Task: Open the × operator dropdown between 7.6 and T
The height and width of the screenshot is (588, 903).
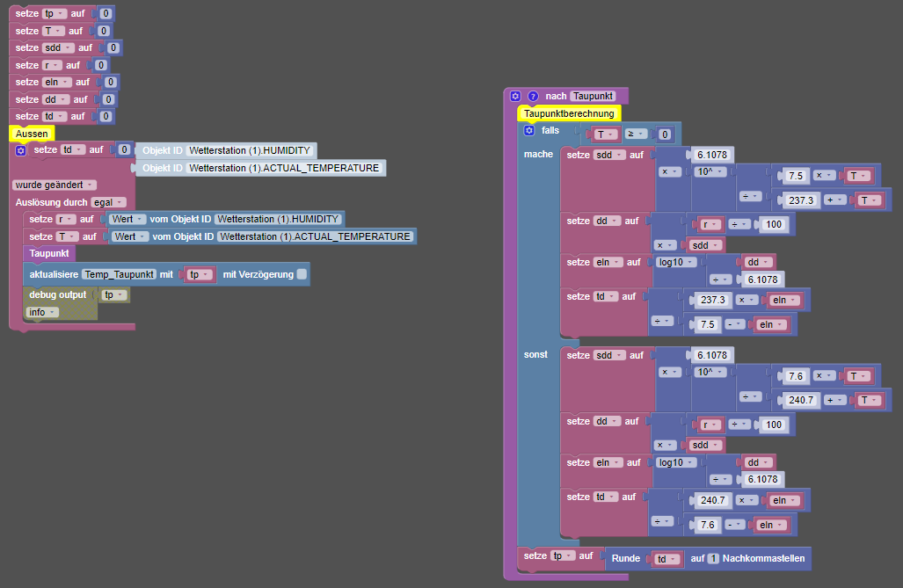Action: (825, 375)
